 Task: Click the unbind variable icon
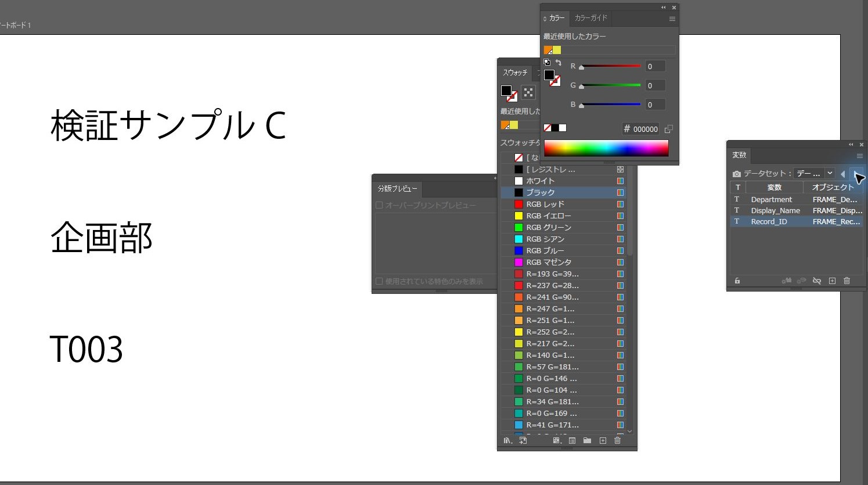coord(817,281)
